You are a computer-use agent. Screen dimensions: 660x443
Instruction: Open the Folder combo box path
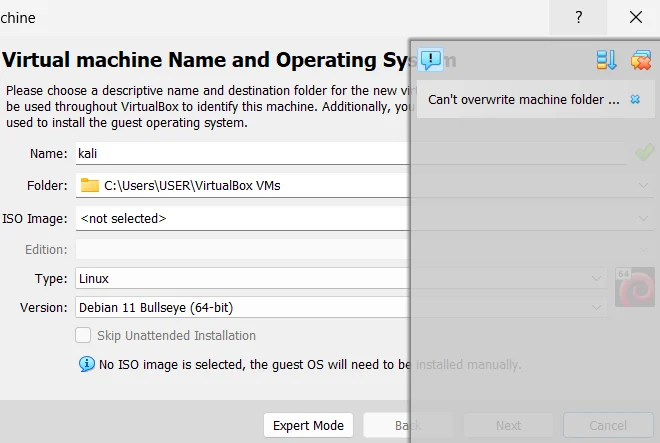(x=365, y=185)
